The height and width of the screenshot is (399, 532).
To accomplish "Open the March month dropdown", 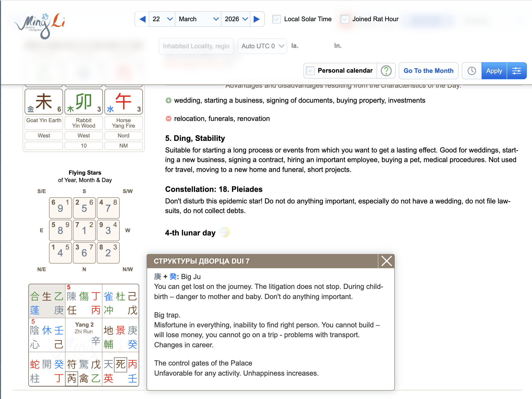I will pos(198,19).
